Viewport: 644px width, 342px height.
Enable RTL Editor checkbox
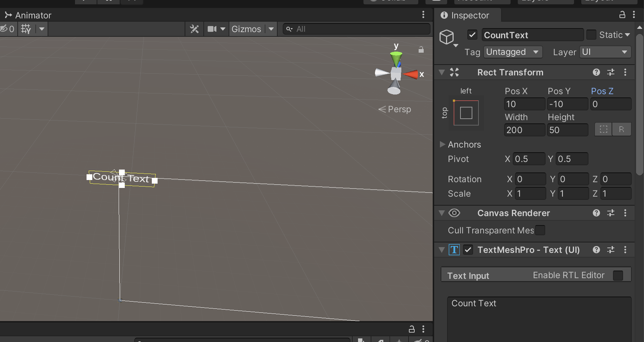pyautogui.click(x=618, y=275)
